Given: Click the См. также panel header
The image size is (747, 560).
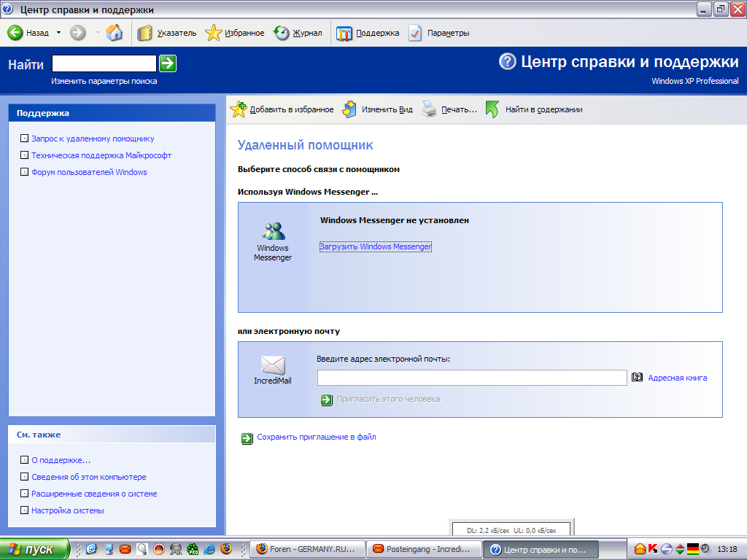Looking at the screenshot, I should point(112,435).
